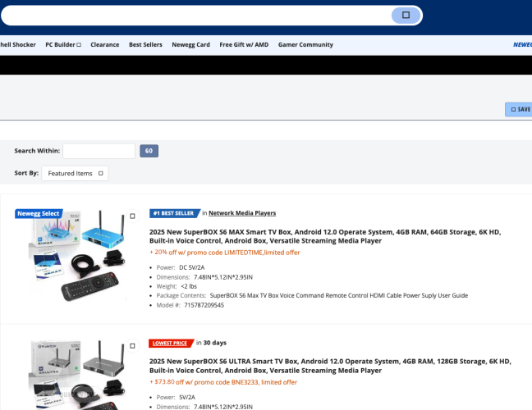532x410 pixels.
Task: Click the Search Within text field
Action: click(99, 151)
